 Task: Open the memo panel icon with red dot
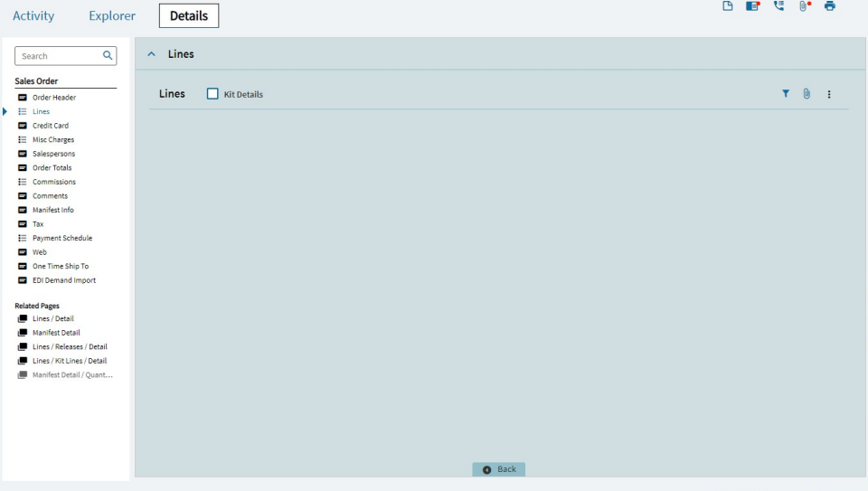(x=753, y=6)
